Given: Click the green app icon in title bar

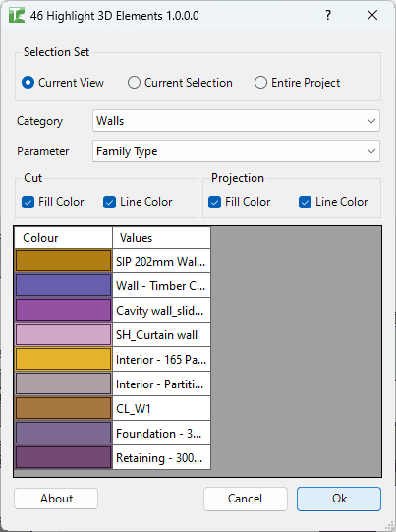Looking at the screenshot, I should pyautogui.click(x=17, y=16).
